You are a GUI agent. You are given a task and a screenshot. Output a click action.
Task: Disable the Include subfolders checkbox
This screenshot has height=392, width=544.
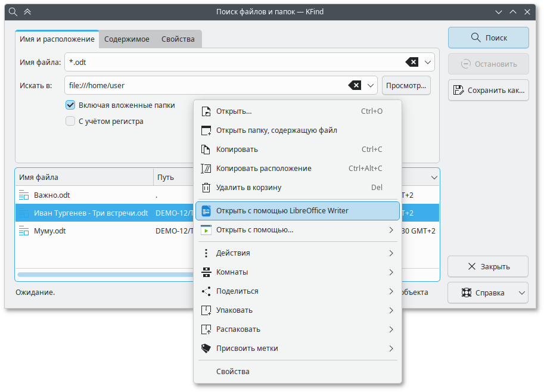point(70,105)
